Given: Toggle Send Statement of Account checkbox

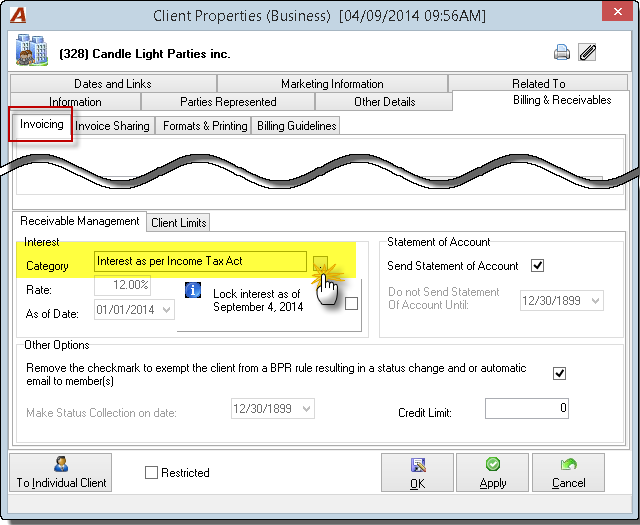Looking at the screenshot, I should click(x=537, y=266).
